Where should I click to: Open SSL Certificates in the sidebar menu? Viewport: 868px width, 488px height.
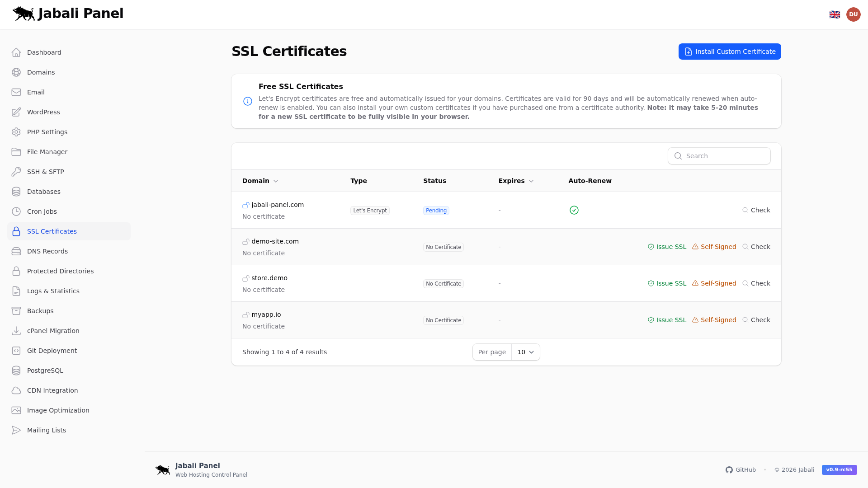tap(52, 231)
